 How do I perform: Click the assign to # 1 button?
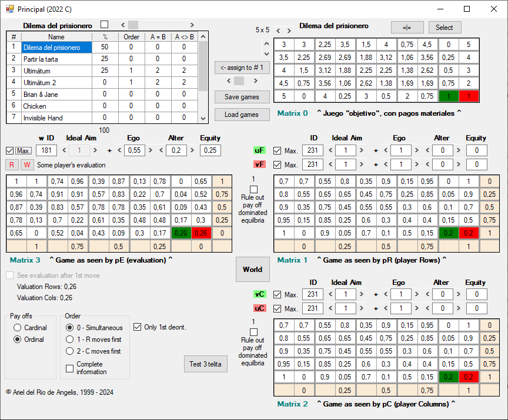[x=242, y=68]
